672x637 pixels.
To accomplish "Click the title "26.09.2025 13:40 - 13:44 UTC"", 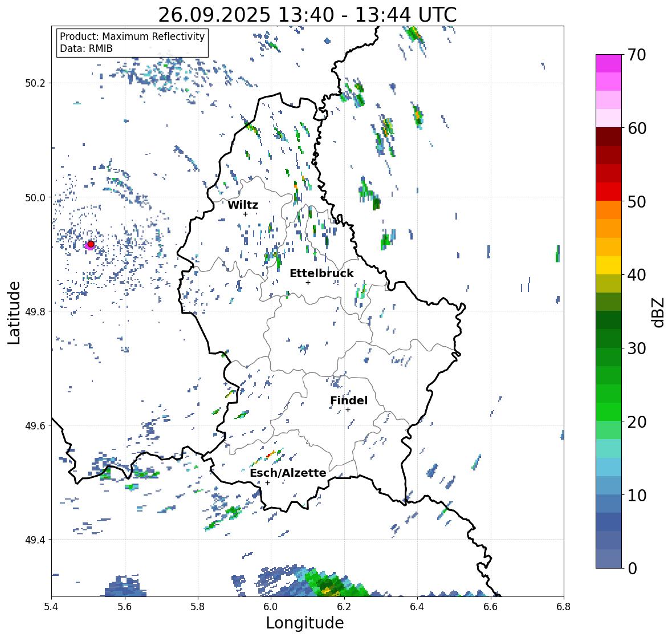I will (x=307, y=15).
